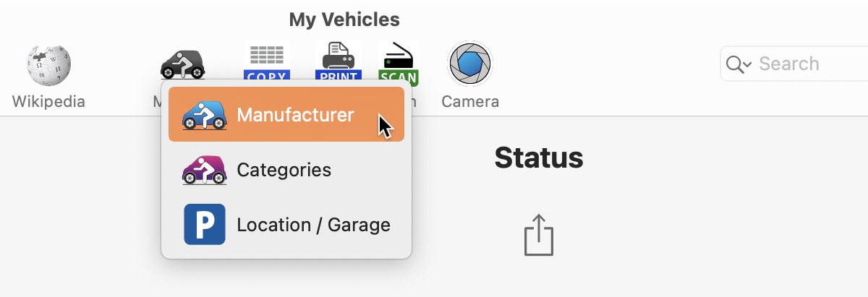Click the blue car Manufacturer icon
The image size is (868, 297).
click(204, 115)
